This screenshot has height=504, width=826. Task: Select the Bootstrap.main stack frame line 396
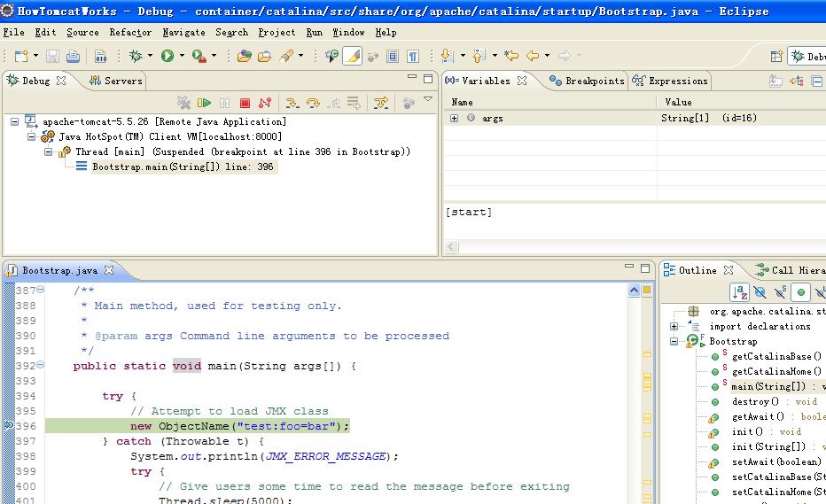183,167
